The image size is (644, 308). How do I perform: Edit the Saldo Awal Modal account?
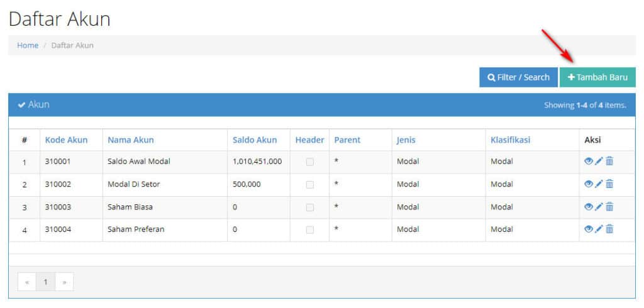point(599,162)
